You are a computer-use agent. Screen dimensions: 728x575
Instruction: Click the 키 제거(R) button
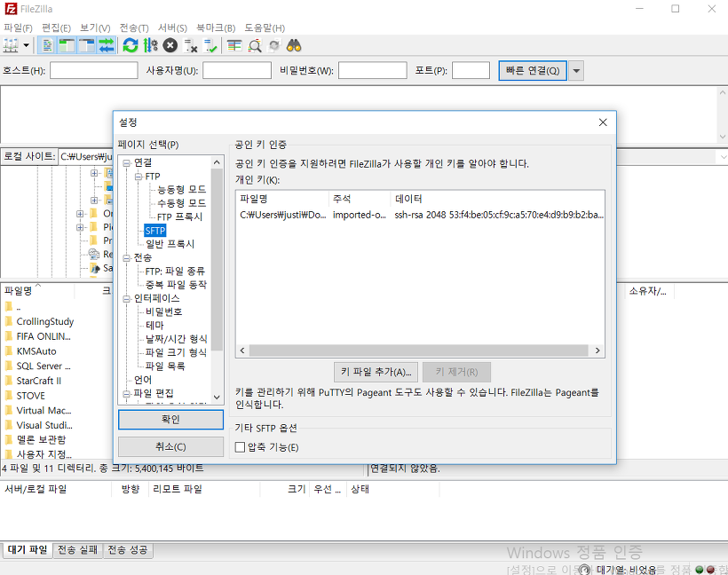(x=457, y=372)
